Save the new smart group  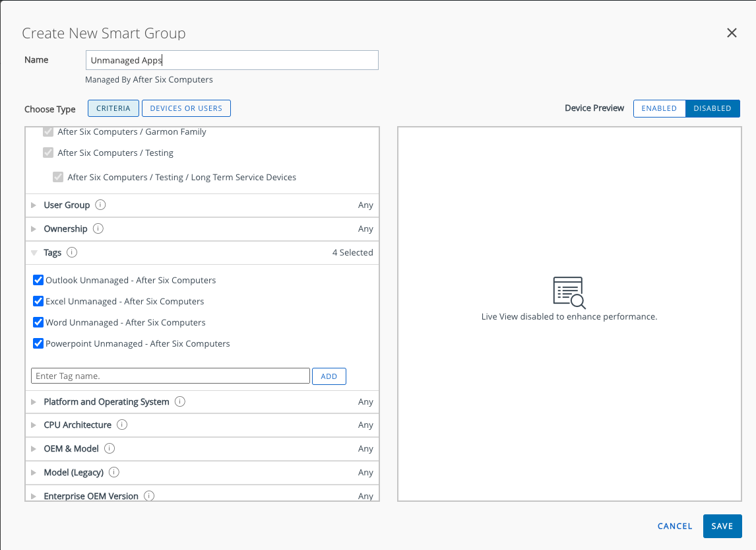pyautogui.click(x=722, y=526)
